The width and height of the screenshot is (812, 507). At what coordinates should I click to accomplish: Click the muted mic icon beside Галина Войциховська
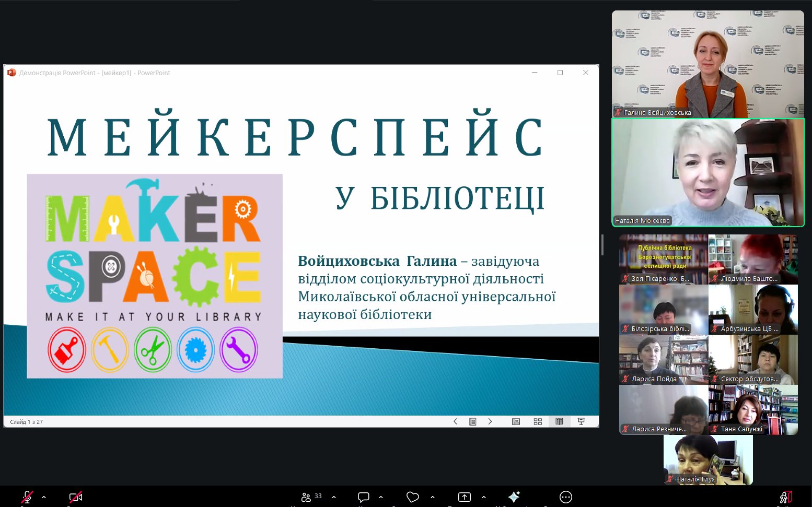coord(618,112)
